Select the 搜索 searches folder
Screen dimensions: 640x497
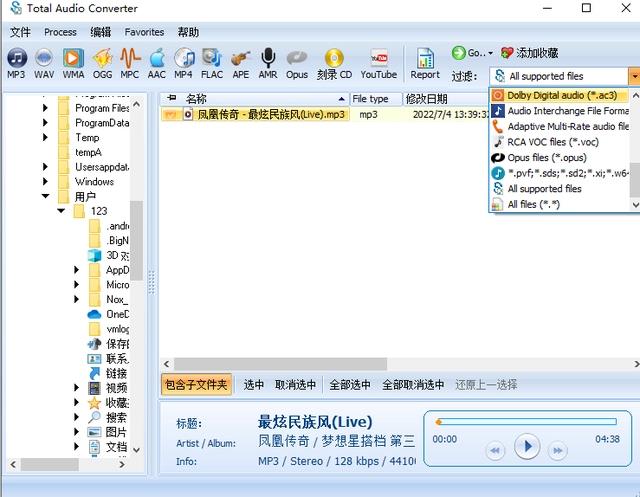[x=94, y=417]
